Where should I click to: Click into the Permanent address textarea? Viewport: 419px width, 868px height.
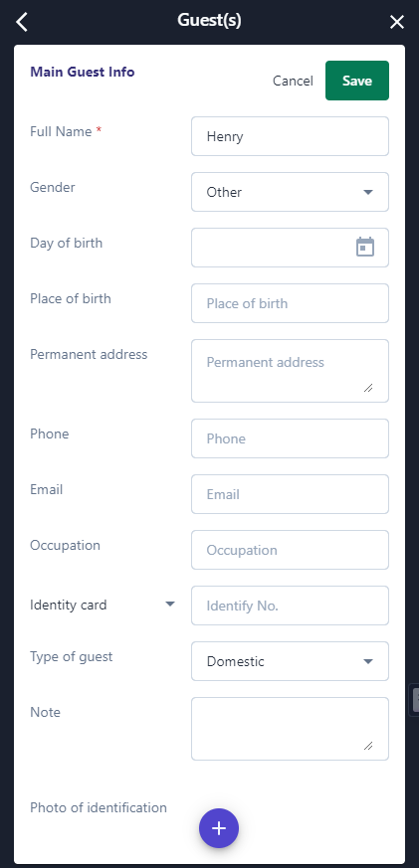[290, 371]
